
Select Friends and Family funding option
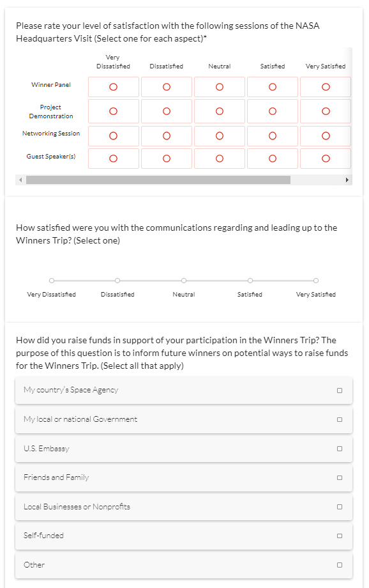[184, 478]
